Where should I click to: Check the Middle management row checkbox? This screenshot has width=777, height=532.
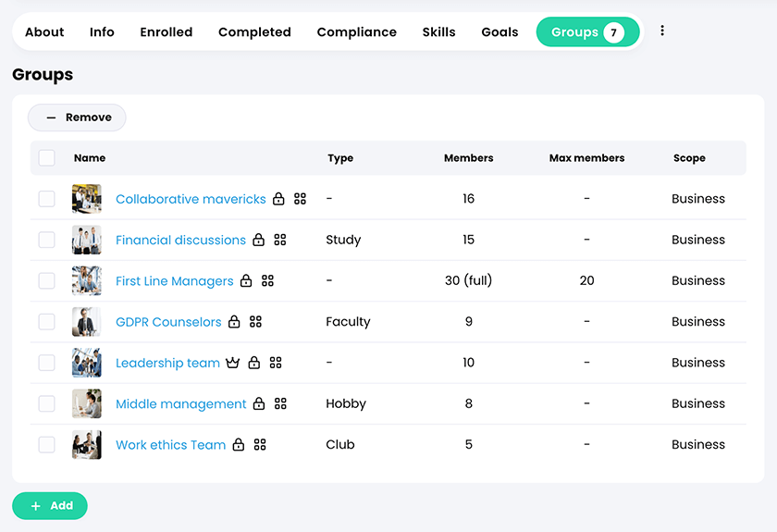46,403
